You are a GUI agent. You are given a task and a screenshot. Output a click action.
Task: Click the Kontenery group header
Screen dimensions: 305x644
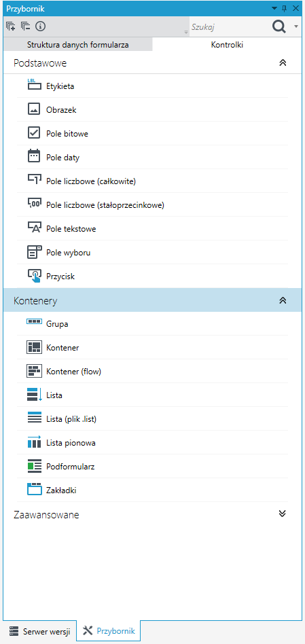point(152,300)
